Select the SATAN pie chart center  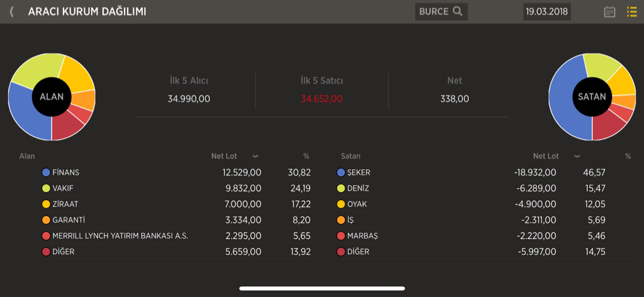[592, 97]
